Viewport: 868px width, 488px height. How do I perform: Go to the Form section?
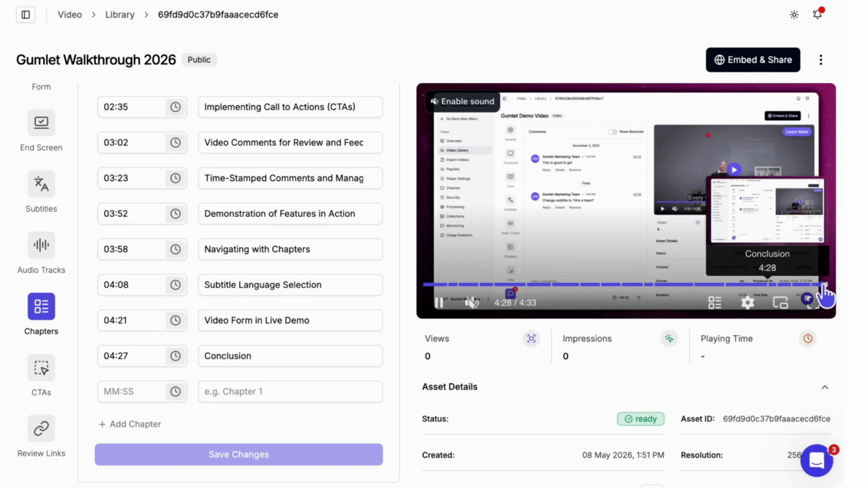[41, 87]
